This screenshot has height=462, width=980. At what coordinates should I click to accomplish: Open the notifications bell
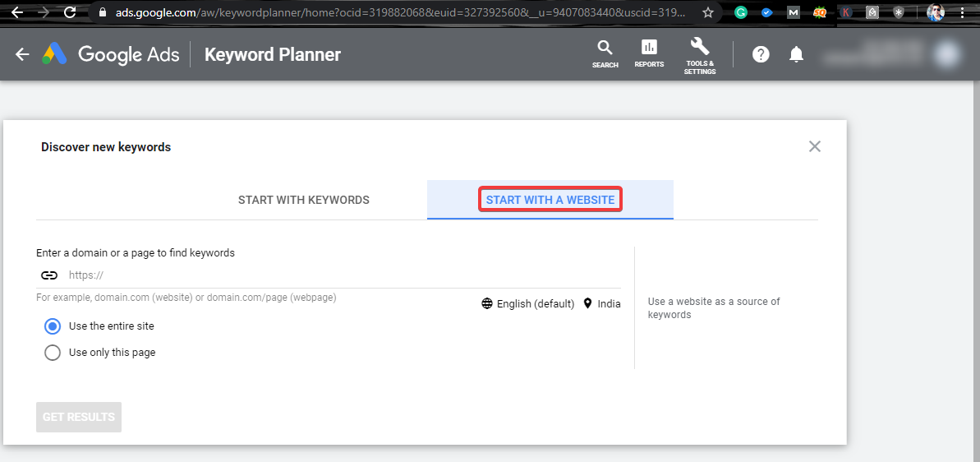click(796, 54)
